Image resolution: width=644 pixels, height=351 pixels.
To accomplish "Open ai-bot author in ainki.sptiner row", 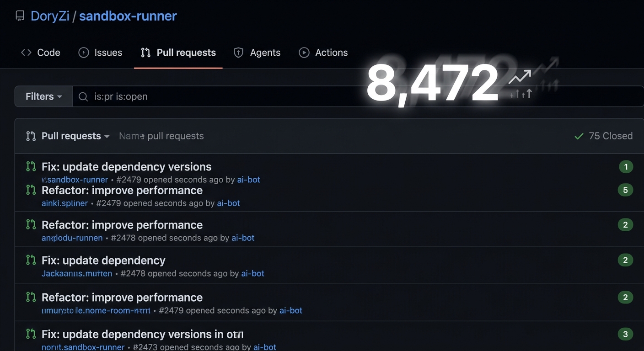I will pyautogui.click(x=228, y=203).
